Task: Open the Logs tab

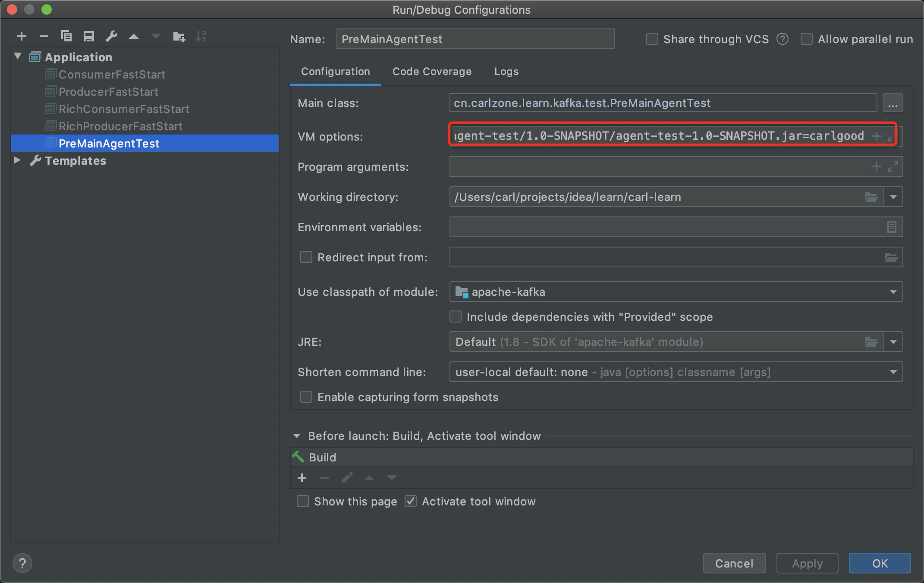Action: (x=506, y=72)
